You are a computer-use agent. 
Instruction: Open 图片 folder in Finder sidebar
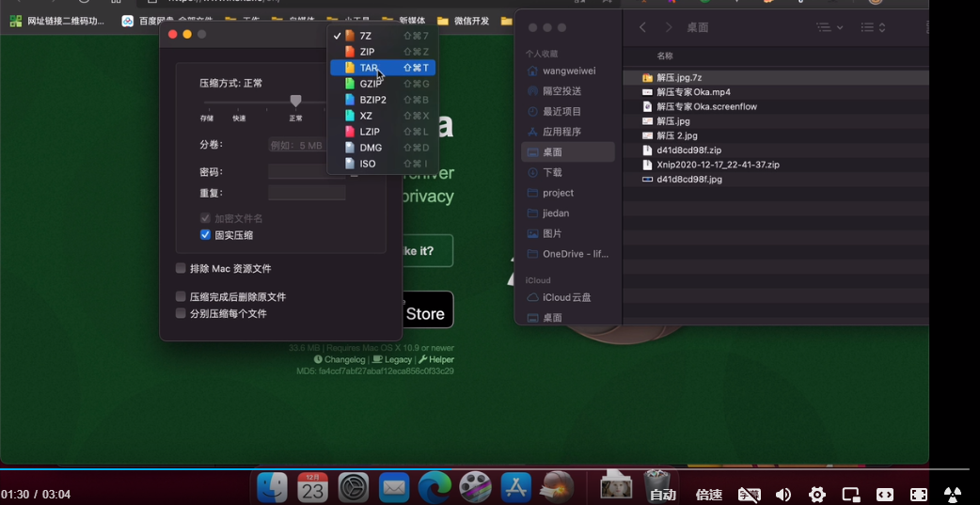tap(568, 233)
